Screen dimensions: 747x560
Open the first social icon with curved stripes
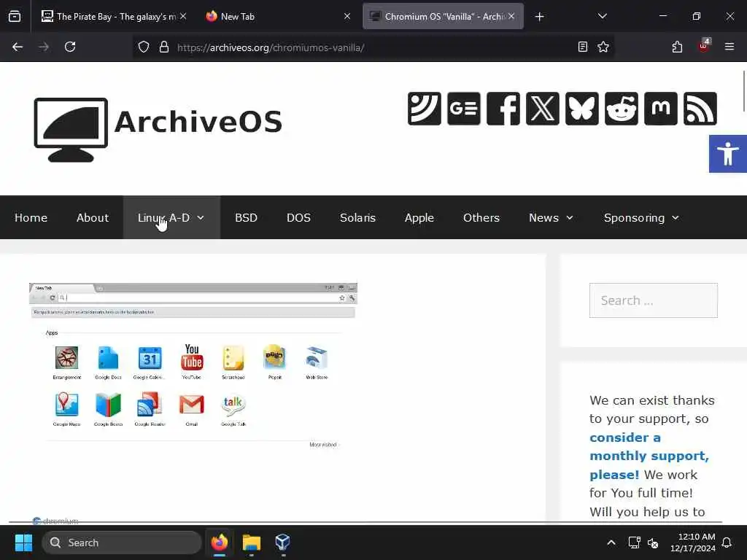coord(424,109)
